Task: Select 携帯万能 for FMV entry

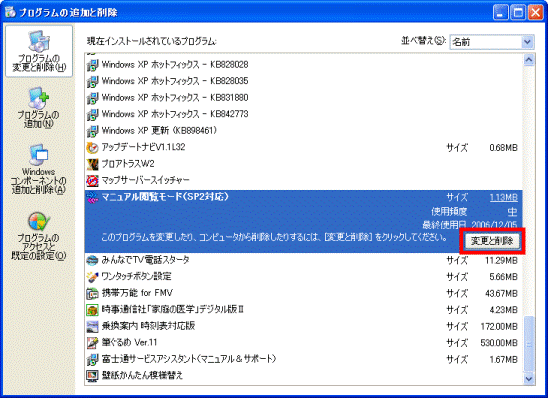Action: tap(303, 293)
